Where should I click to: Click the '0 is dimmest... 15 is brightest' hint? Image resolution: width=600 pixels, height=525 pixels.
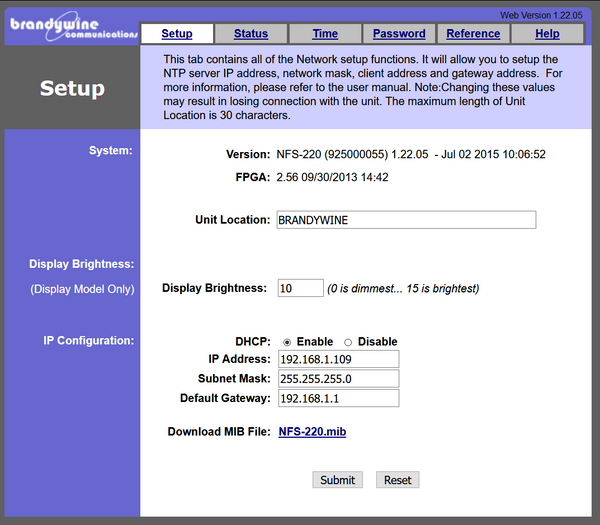tap(403, 289)
